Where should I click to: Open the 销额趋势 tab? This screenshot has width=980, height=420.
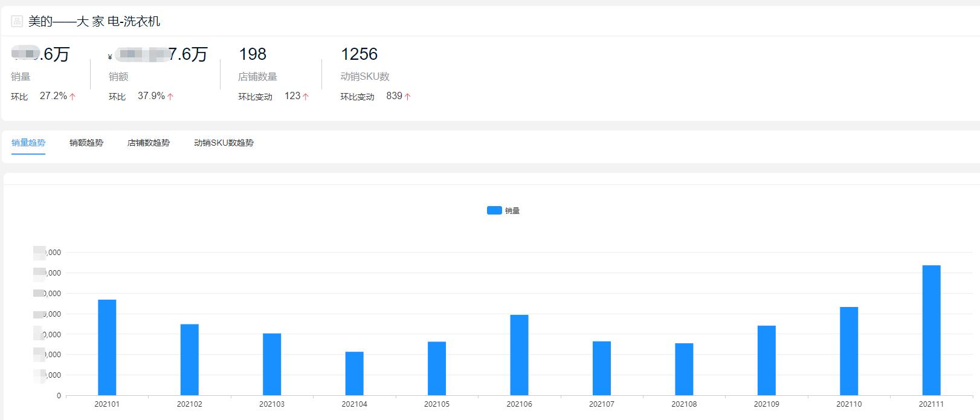click(86, 143)
